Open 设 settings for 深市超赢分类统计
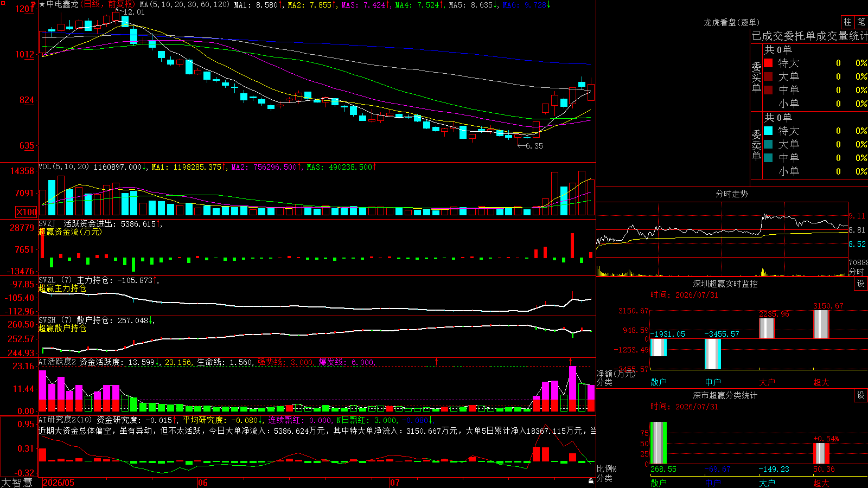This screenshot has width=868, height=488. (861, 395)
